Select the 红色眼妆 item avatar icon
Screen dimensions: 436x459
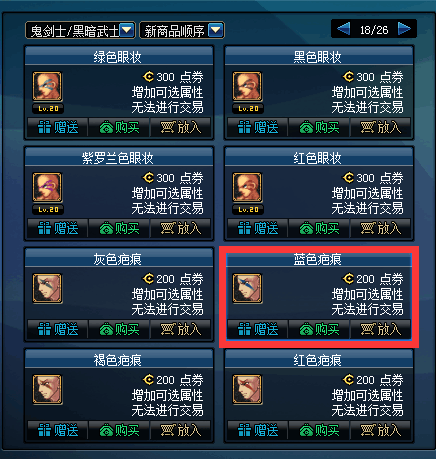[x=247, y=187]
